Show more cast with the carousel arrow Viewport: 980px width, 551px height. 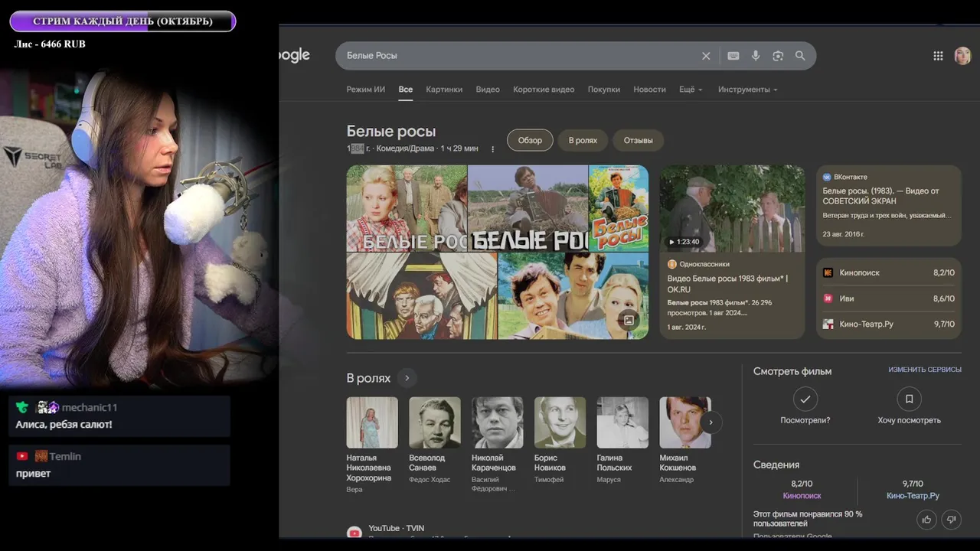(710, 422)
